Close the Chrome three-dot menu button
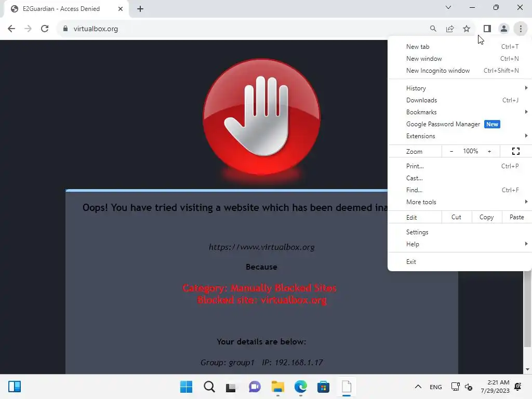 [x=521, y=29]
